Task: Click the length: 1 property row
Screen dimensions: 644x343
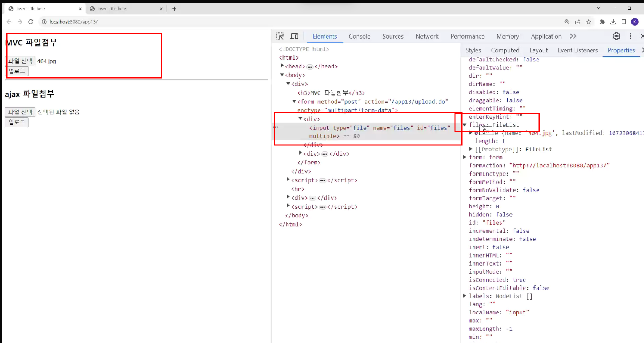Action: point(490,141)
